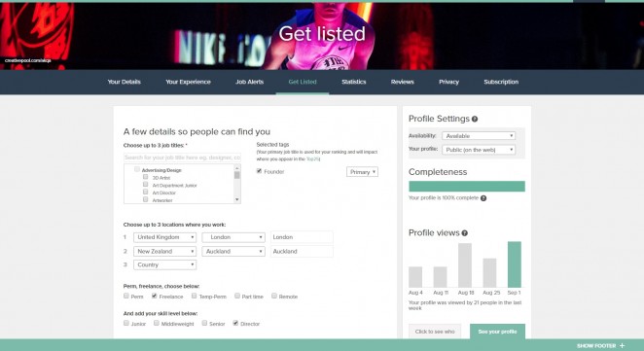Click the Completeness help question mark icon
The height and width of the screenshot is (351, 644).
tap(483, 198)
